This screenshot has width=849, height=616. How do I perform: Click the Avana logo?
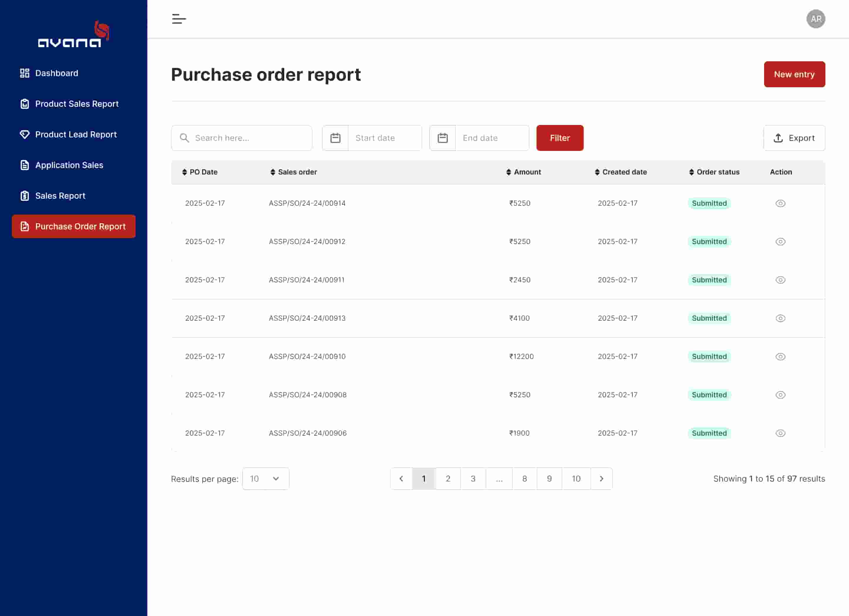[x=73, y=35]
